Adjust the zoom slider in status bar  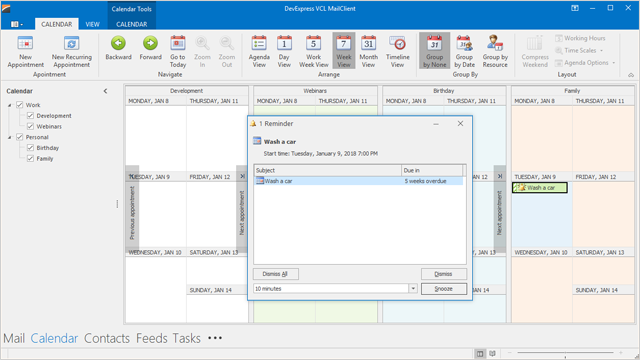tap(565, 353)
